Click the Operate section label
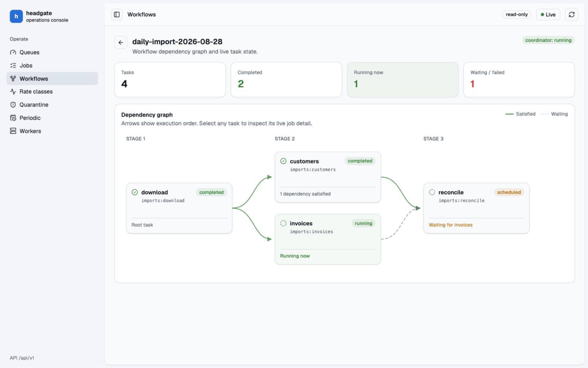This screenshot has width=588, height=368. click(19, 39)
